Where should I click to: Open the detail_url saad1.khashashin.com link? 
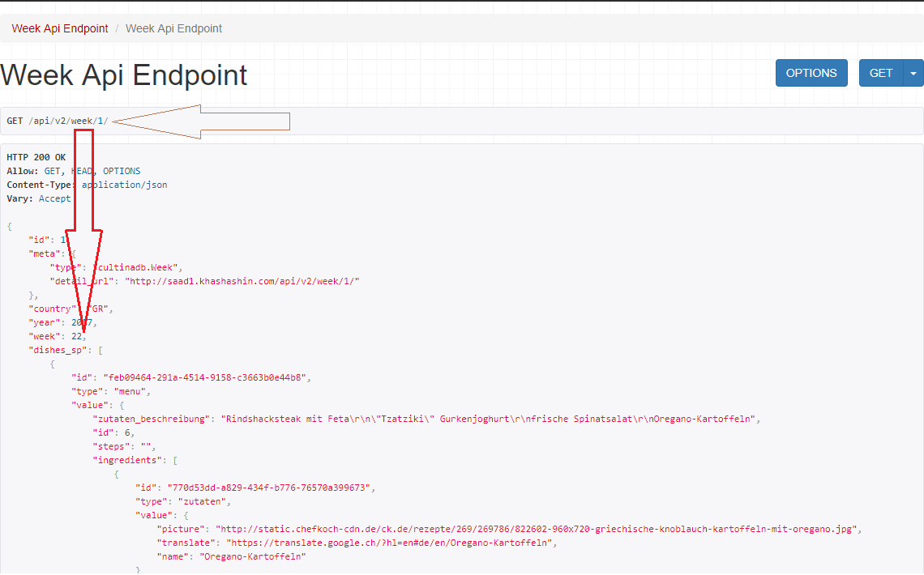[x=242, y=281]
